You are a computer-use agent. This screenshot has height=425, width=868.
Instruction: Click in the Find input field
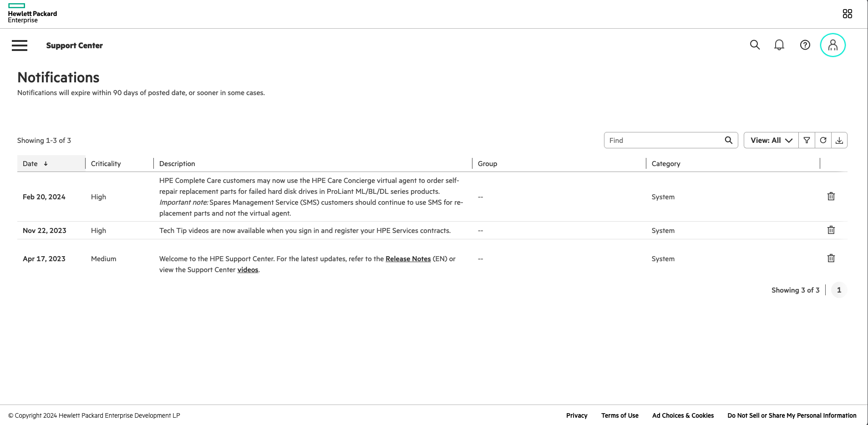click(665, 140)
